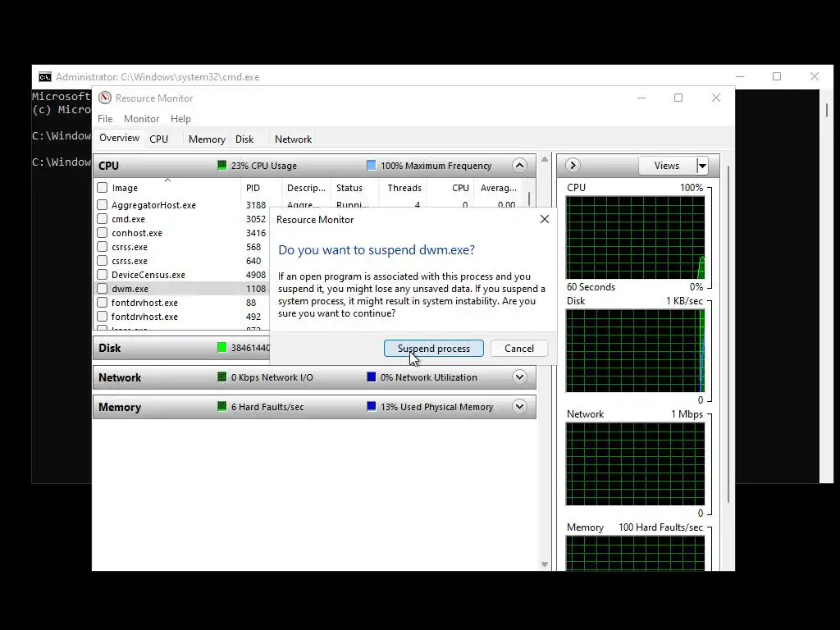The image size is (840, 630).
Task: Click the Network activity graph
Action: pyautogui.click(x=636, y=464)
